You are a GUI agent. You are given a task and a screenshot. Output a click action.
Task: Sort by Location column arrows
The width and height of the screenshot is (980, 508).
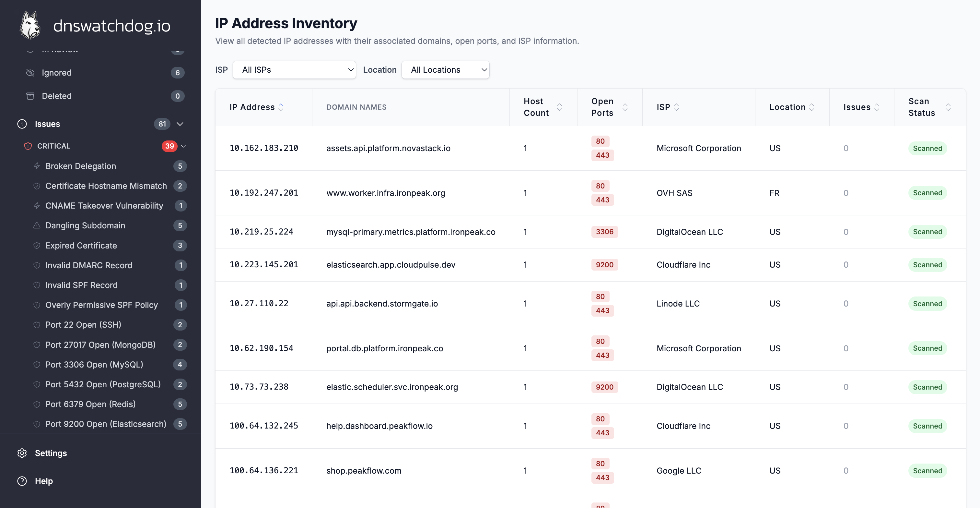[x=811, y=107]
